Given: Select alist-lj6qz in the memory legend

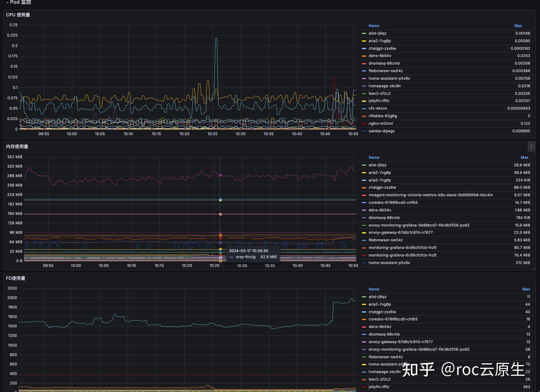Looking at the screenshot, I should point(377,165).
